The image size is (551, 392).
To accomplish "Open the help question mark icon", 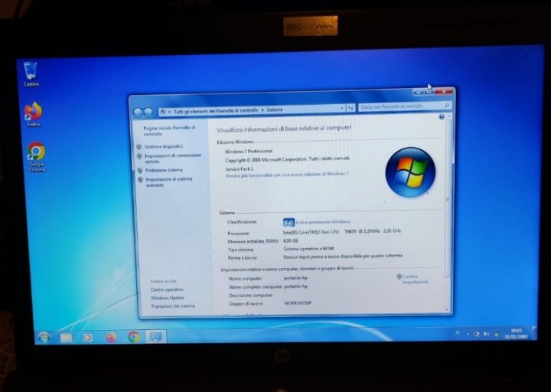I will tap(442, 116).
